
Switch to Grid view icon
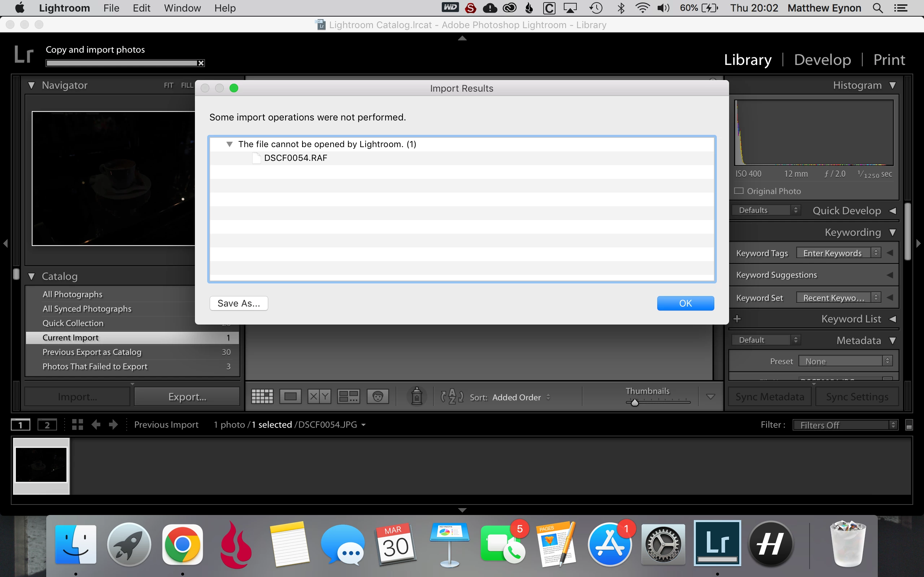click(x=262, y=396)
